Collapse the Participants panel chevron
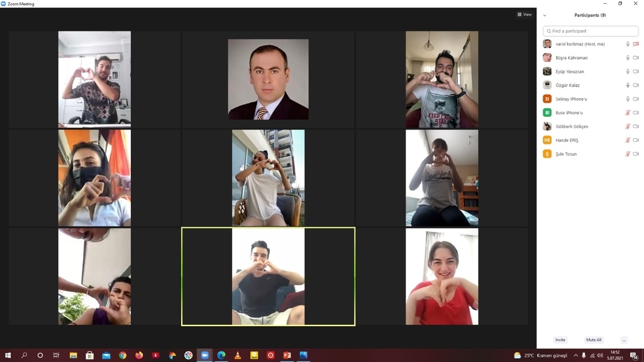Image resolution: width=644 pixels, height=362 pixels. coord(545,15)
